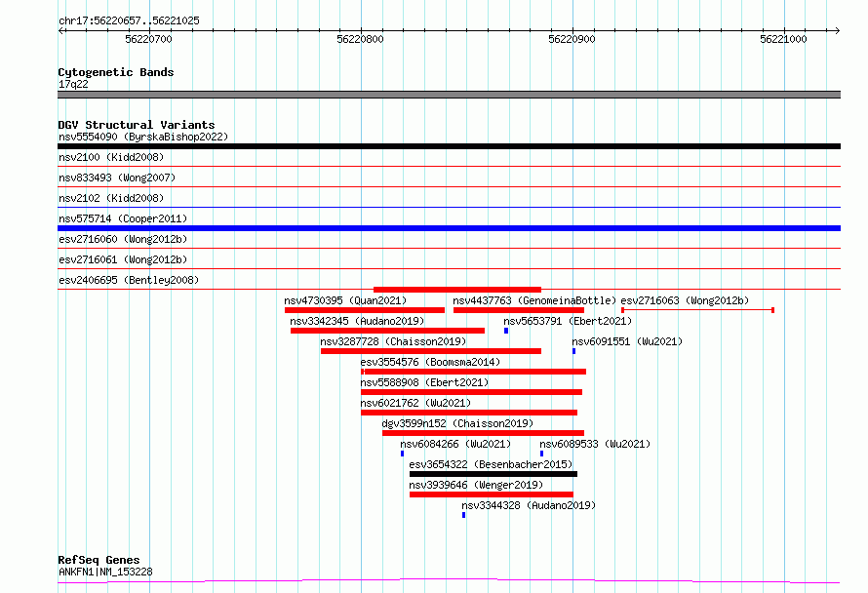Click the red bar under nsv5588908
Image resolution: width=868 pixels, height=593 pixels.
(x=472, y=392)
